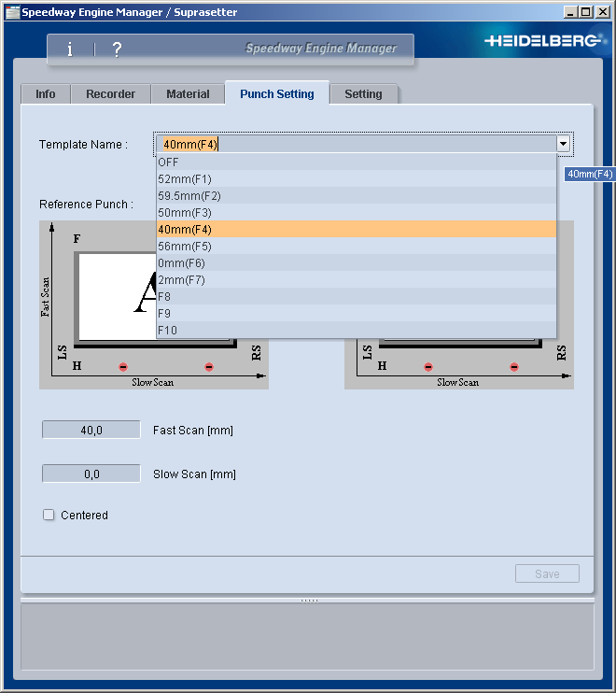Viewport: 616px width, 693px height.
Task: Choose 59.5mm(F2) template
Action: point(357,196)
